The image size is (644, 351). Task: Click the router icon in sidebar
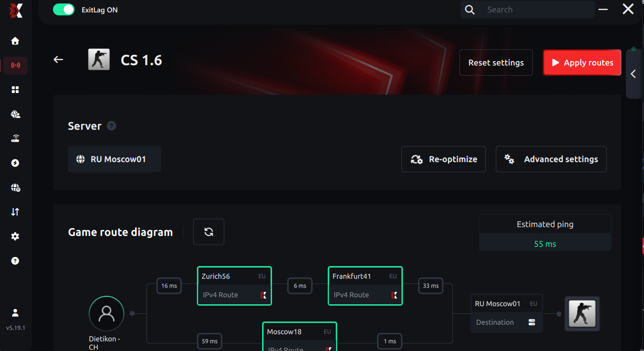[x=15, y=139]
